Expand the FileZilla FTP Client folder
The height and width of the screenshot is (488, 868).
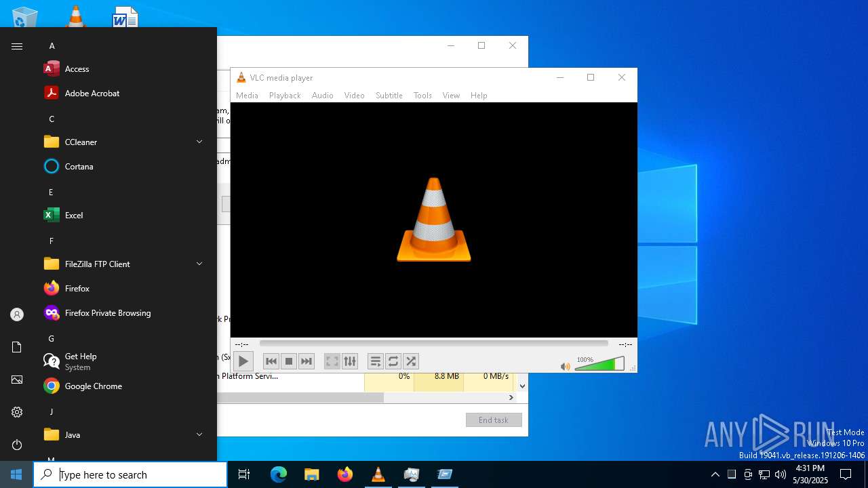coord(125,264)
